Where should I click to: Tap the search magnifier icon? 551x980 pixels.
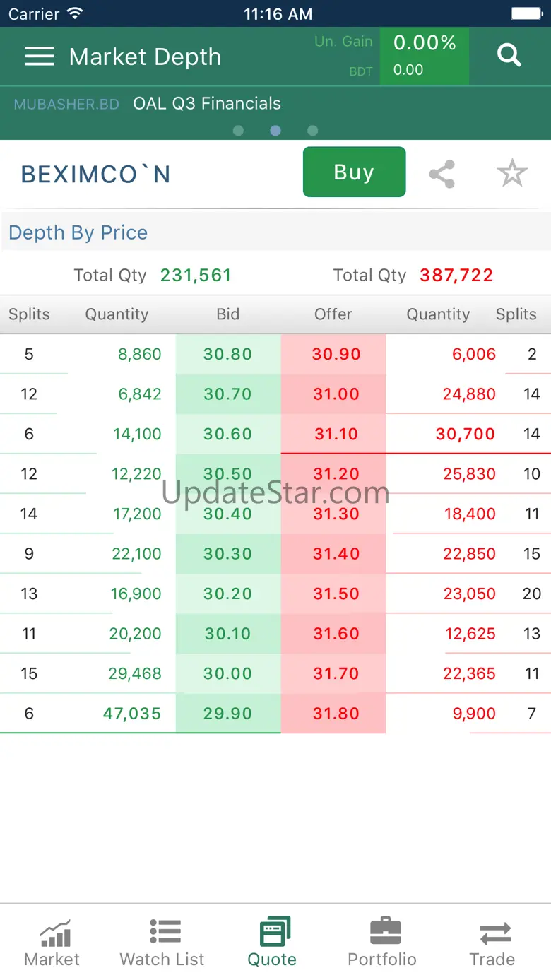[x=509, y=55]
